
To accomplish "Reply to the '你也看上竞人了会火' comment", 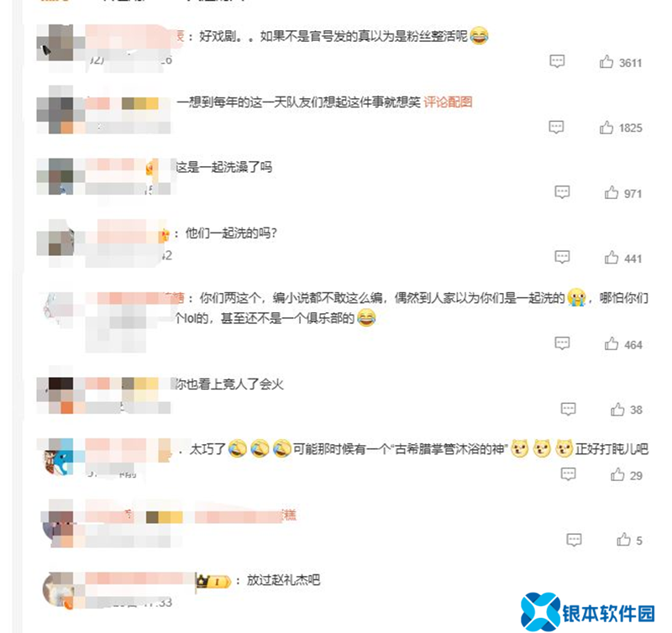I will [569, 409].
